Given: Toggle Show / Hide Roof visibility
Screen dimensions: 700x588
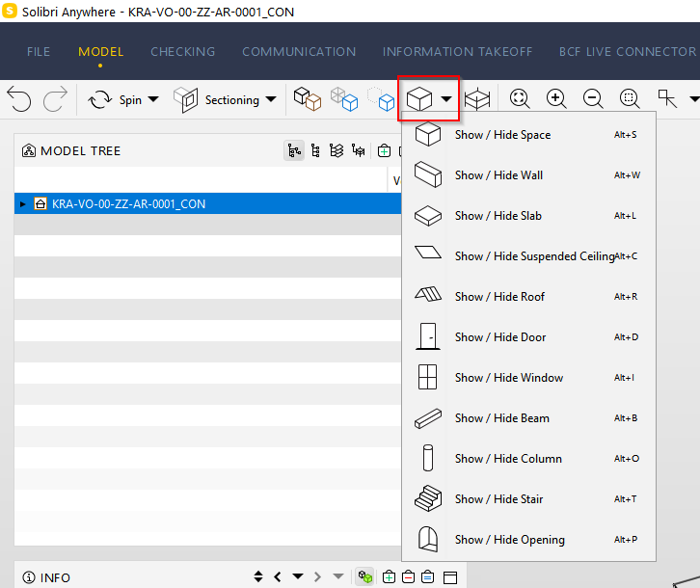Looking at the screenshot, I should point(499,297).
